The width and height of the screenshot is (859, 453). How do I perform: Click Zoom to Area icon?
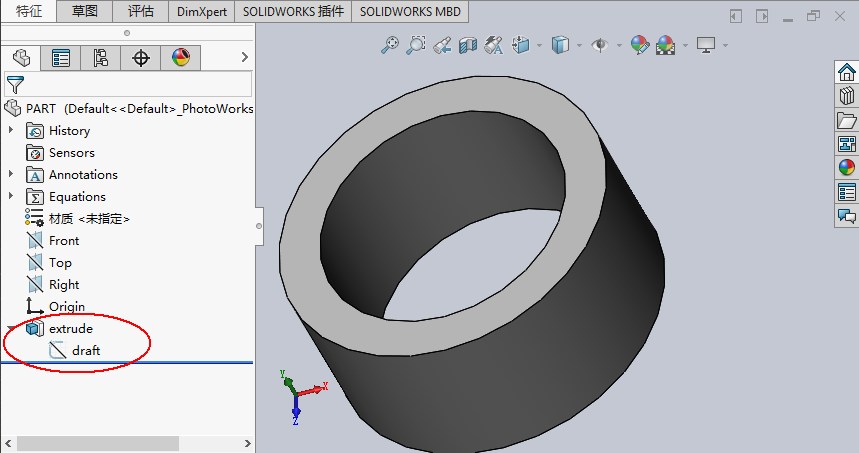click(x=416, y=45)
